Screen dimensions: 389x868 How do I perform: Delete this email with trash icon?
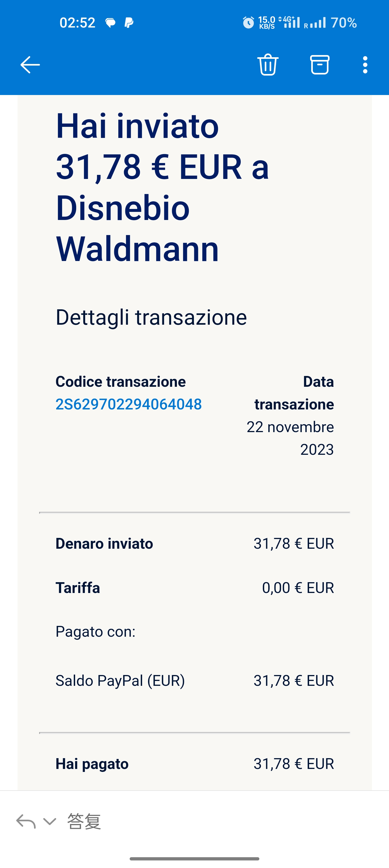coord(268,64)
